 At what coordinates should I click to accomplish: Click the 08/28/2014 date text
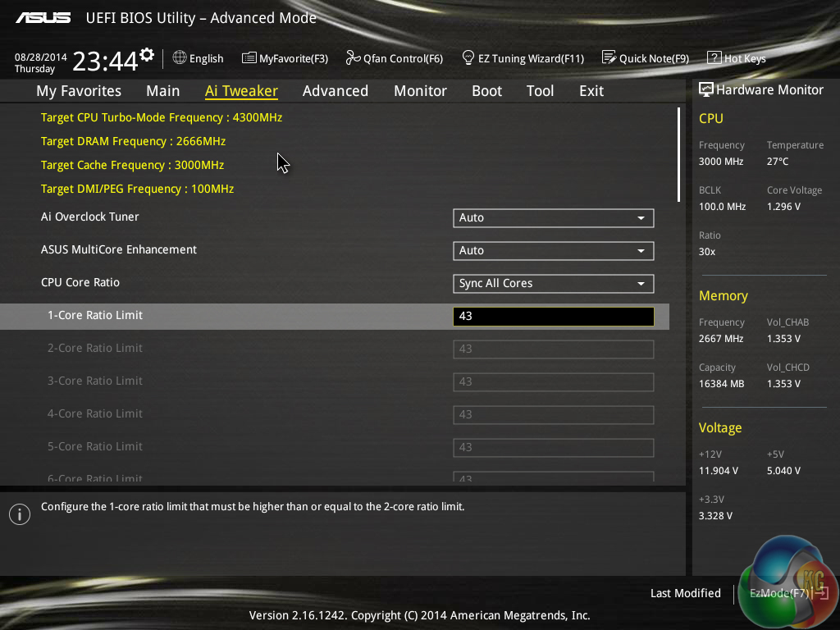pyautogui.click(x=41, y=57)
